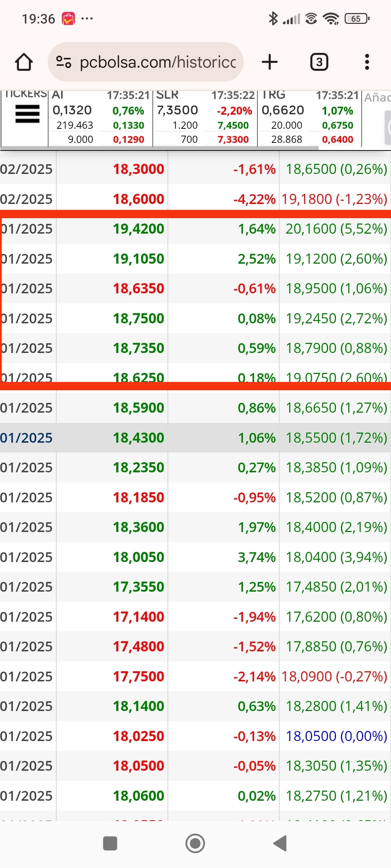Select closing price 19,1050

coord(138,259)
